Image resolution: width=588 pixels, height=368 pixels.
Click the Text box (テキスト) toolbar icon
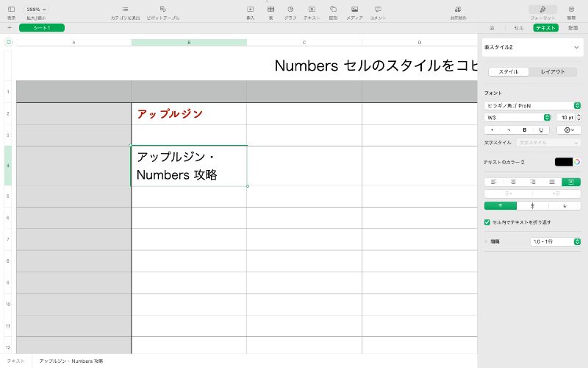click(312, 9)
